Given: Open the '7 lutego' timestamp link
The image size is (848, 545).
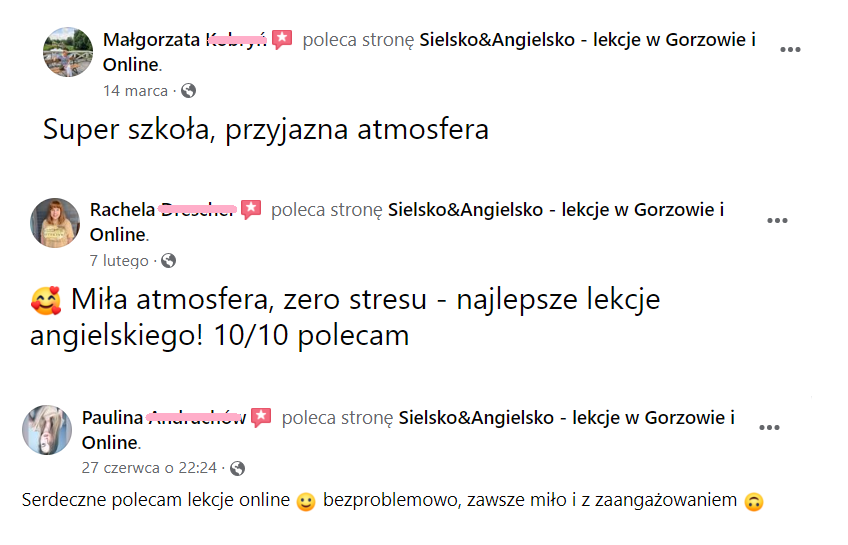Looking at the screenshot, I should 119,261.
